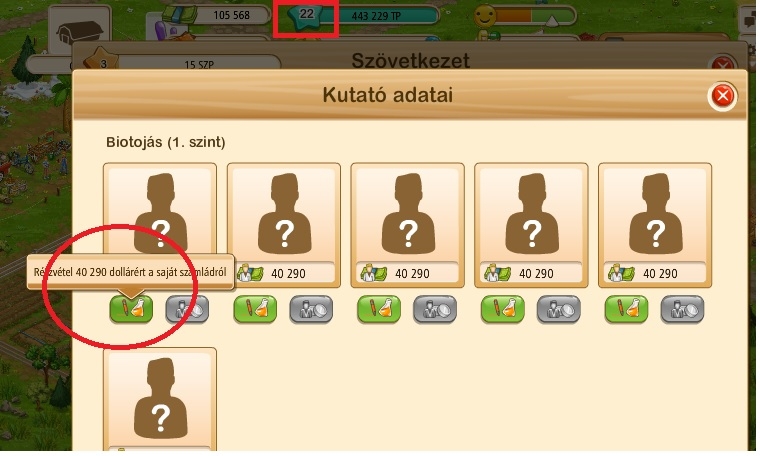Click gray coin button under second researcher

pos(311,309)
